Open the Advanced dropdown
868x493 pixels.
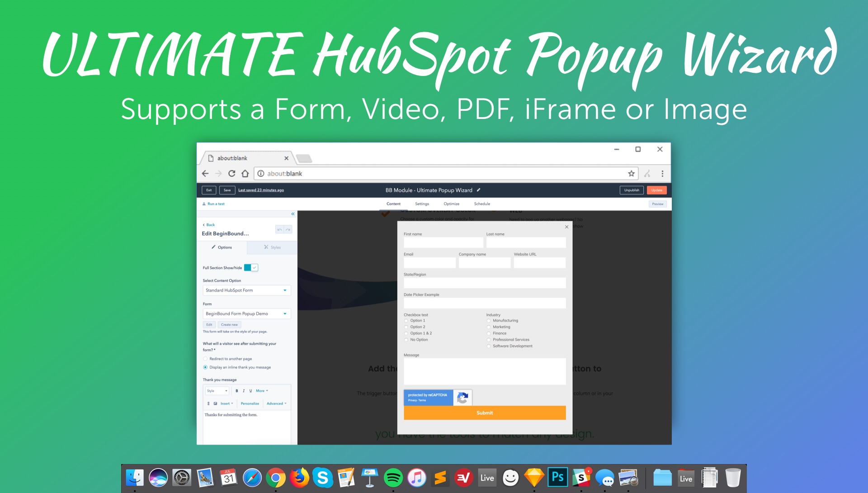tap(276, 403)
